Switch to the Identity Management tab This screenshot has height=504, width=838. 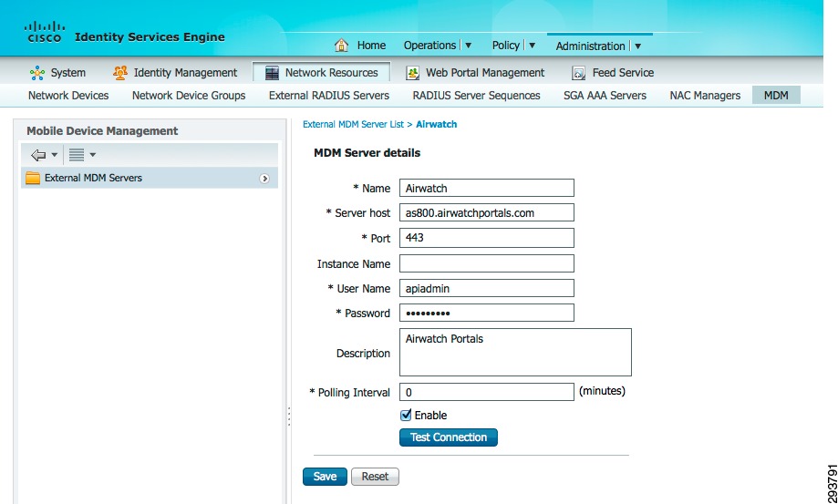185,73
